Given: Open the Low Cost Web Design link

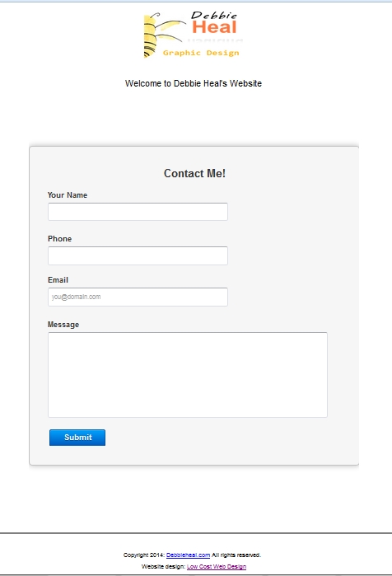Looking at the screenshot, I should [x=217, y=566].
